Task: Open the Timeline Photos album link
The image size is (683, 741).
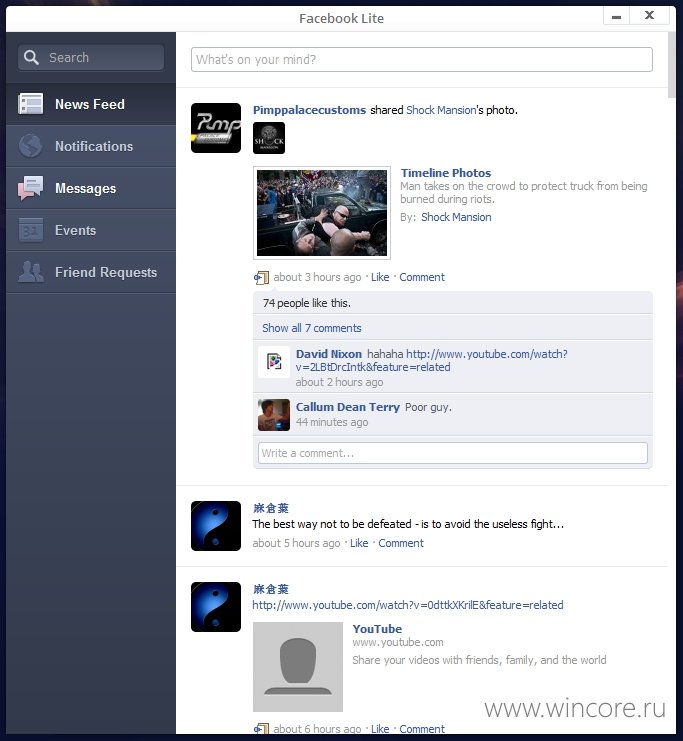Action: pyautogui.click(x=446, y=173)
